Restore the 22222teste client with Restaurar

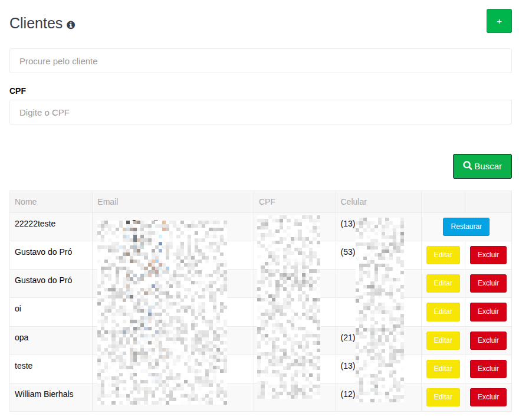click(466, 227)
